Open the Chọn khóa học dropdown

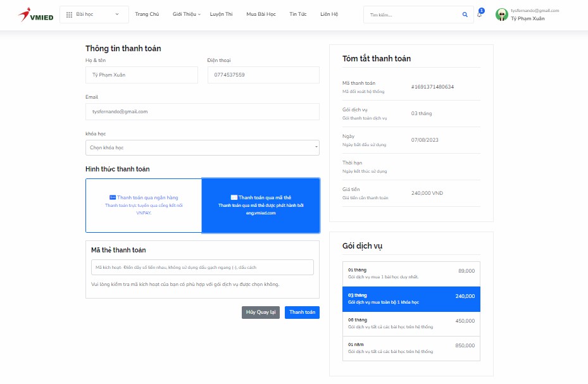pos(203,147)
